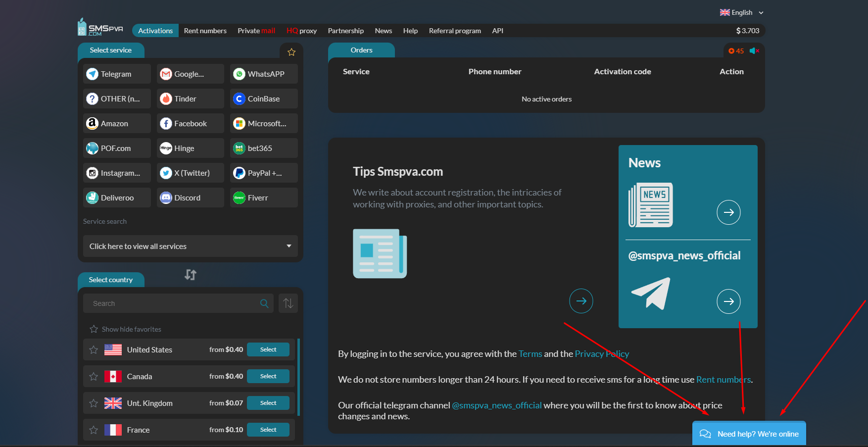Select the Telegram service
The image size is (868, 447).
117,74
